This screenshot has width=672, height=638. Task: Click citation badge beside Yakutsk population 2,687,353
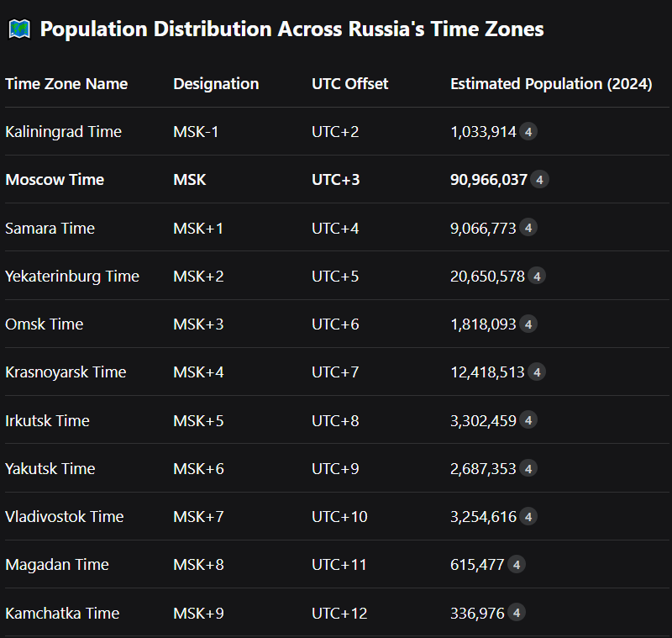click(528, 468)
